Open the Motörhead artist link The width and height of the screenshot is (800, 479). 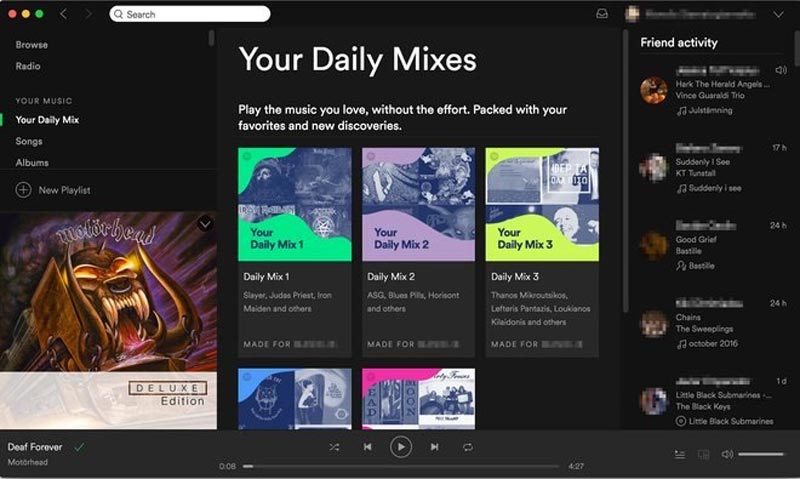[x=27, y=462]
